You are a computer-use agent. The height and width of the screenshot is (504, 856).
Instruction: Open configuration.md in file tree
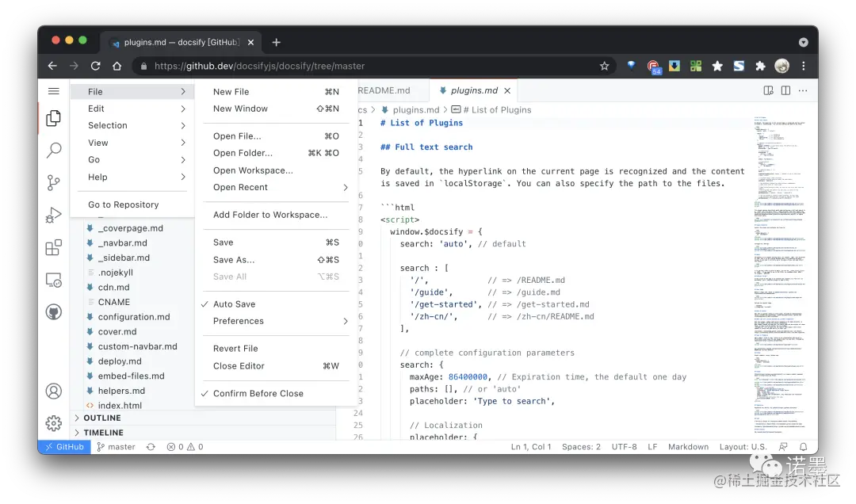click(134, 317)
